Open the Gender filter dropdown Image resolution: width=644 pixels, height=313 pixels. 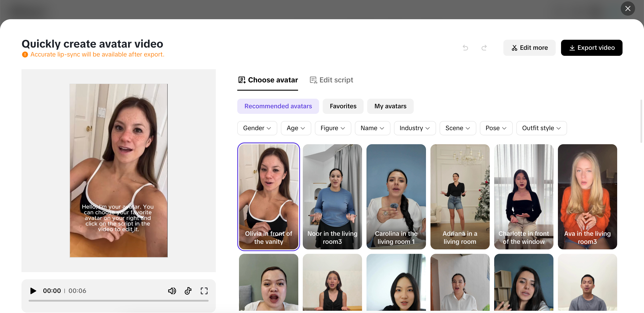(x=257, y=128)
